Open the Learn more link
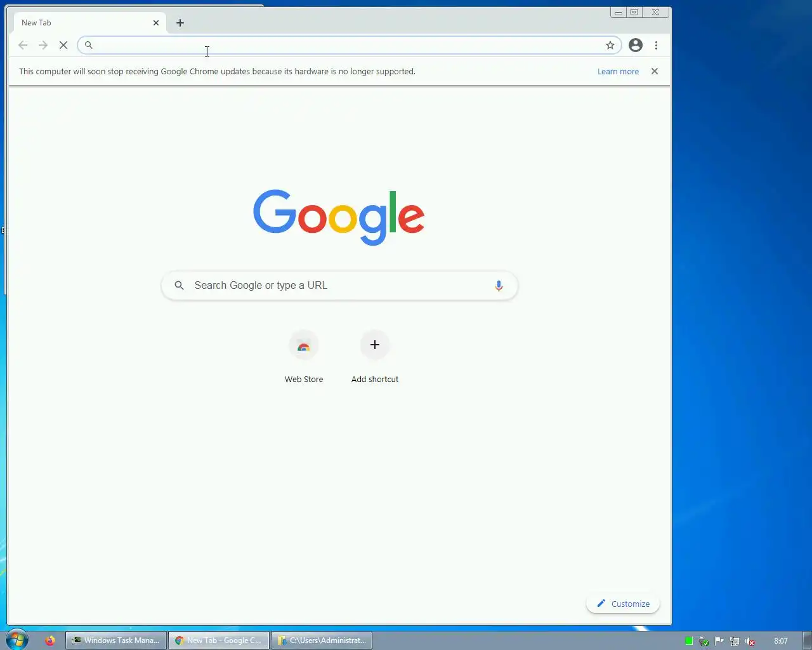Viewport: 812px width, 650px height. point(618,72)
